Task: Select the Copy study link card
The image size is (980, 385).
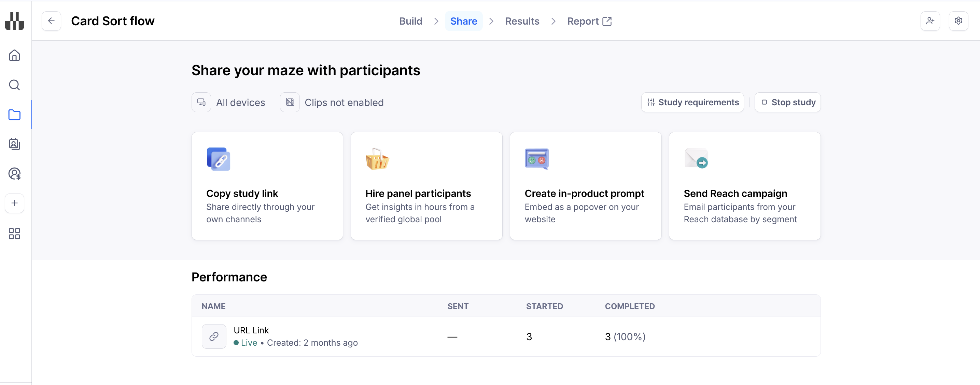Action: (x=267, y=186)
